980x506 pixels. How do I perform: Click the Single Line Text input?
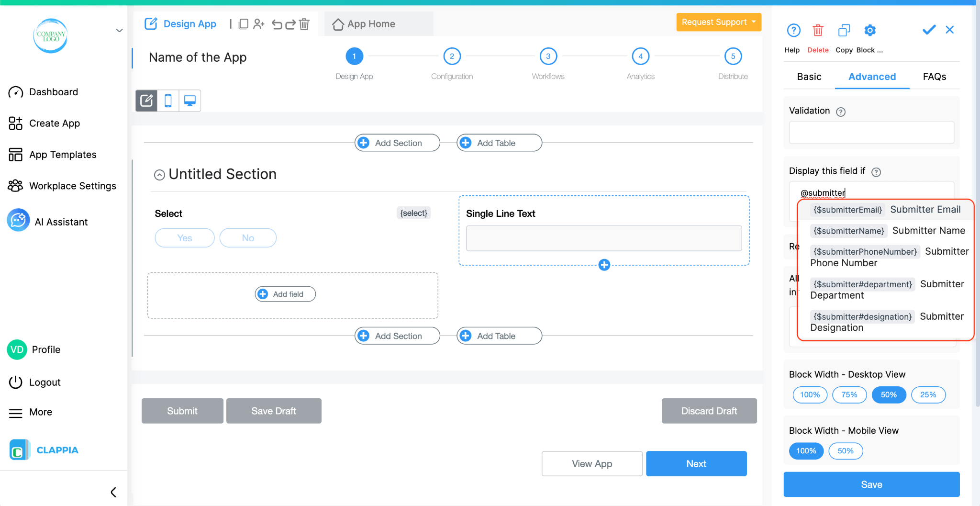(x=604, y=238)
